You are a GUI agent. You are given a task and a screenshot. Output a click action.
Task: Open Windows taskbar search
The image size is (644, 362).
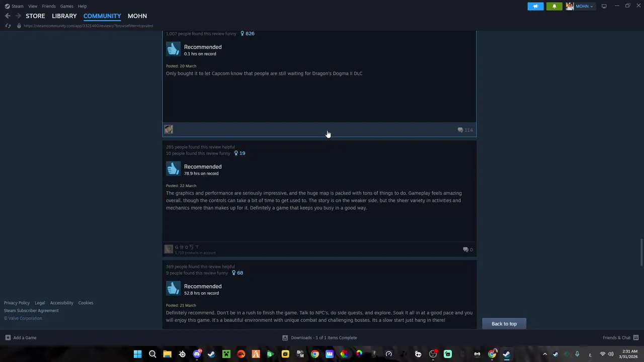pos(152,354)
